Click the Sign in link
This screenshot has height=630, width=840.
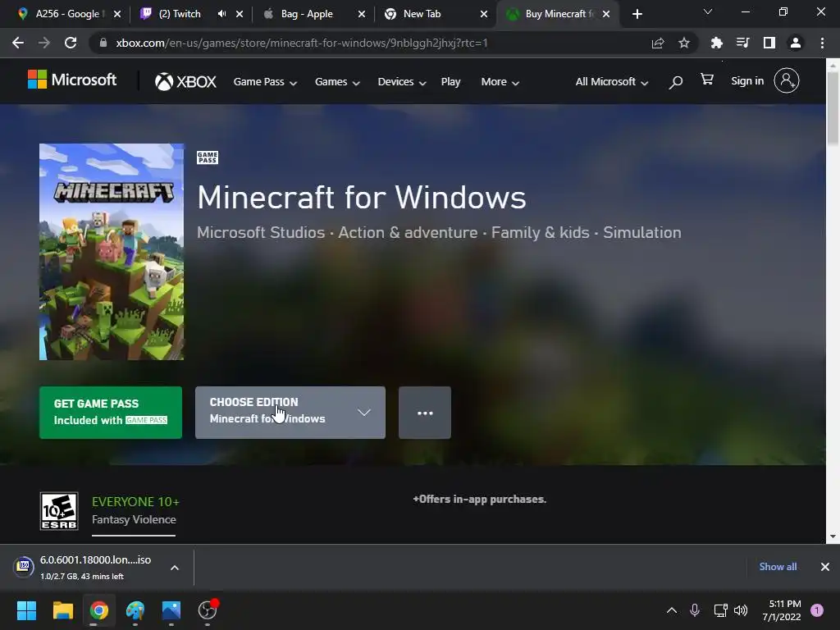click(x=747, y=81)
